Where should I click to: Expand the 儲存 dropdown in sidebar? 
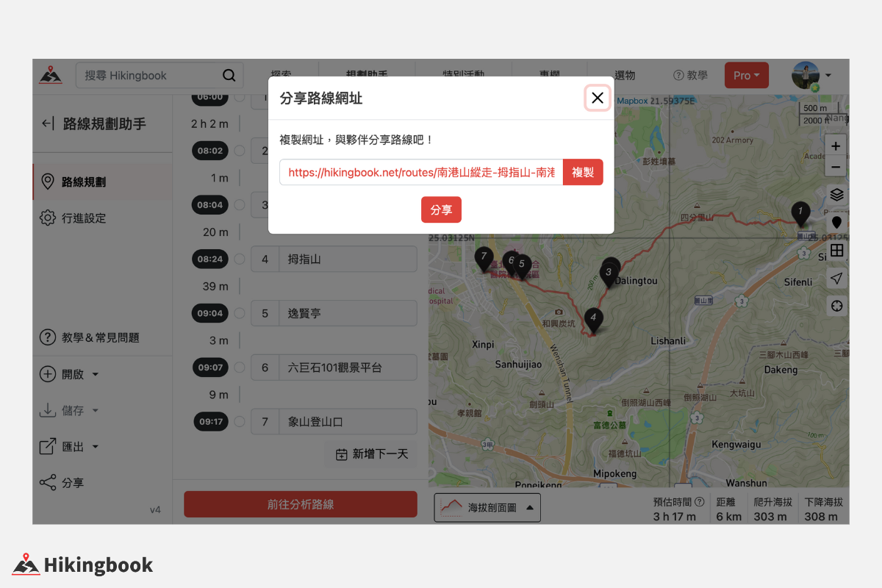(70, 410)
